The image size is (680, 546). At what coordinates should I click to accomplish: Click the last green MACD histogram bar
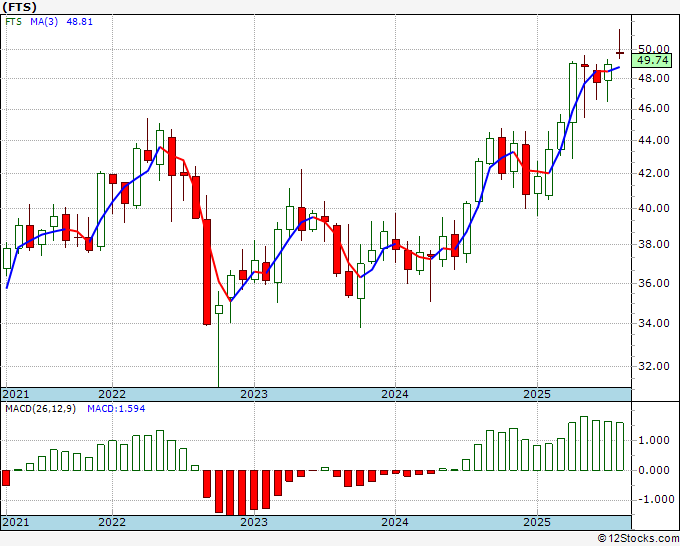click(x=620, y=447)
